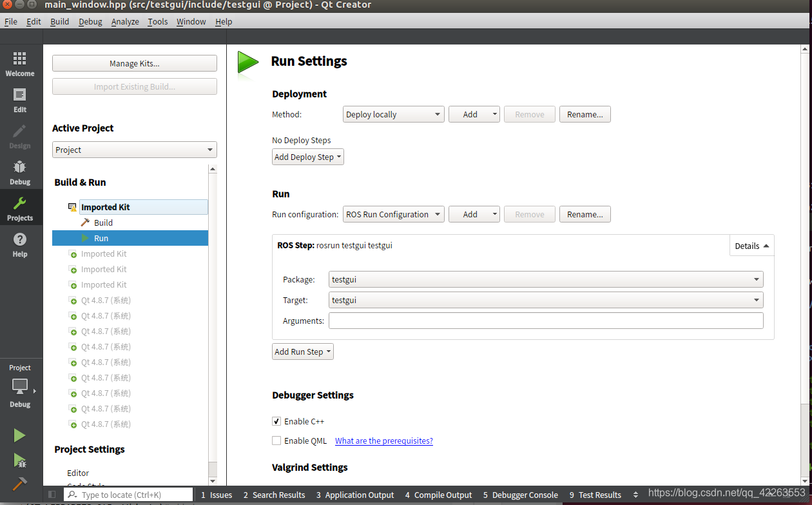Viewport: 812px width, 505px height.
Task: Click the project list scroll-up arrow
Action: (x=213, y=169)
